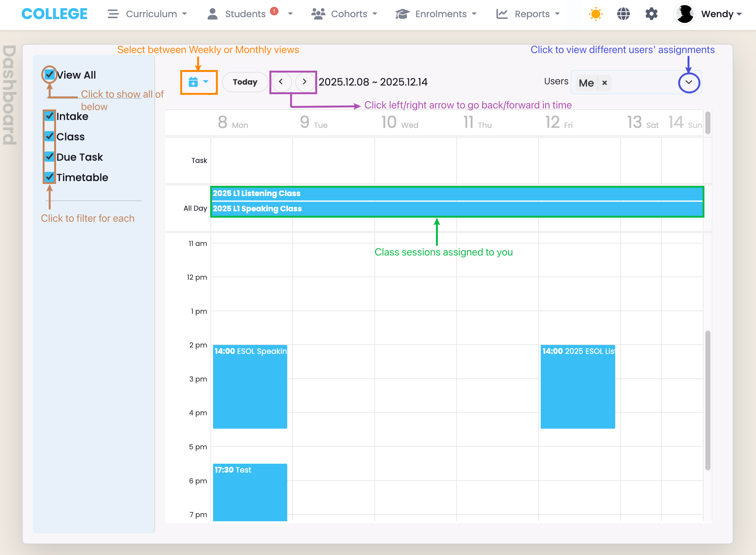756x555 pixels.
Task: Disable the Due Task filter
Action: click(x=50, y=157)
